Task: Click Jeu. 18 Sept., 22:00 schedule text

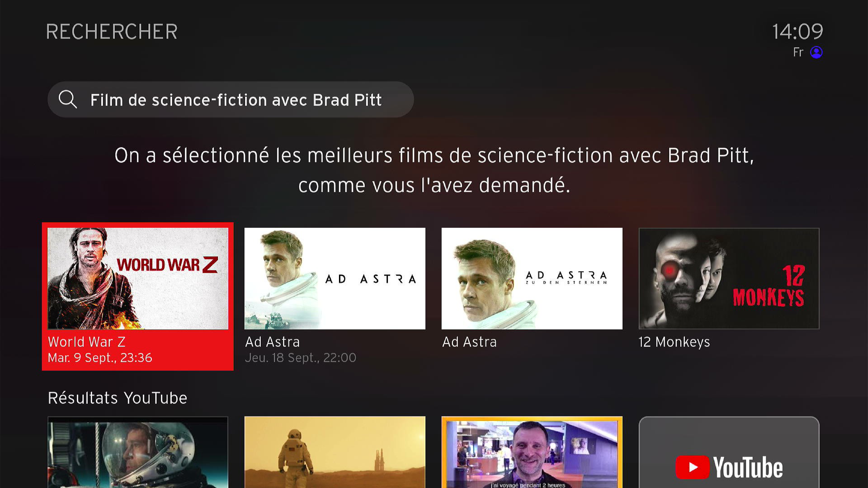Action: 300,357
